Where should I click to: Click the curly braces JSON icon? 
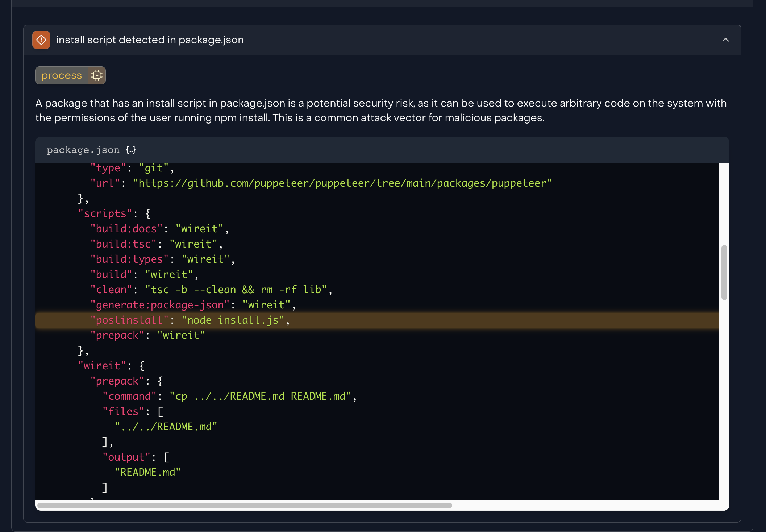pos(131,150)
